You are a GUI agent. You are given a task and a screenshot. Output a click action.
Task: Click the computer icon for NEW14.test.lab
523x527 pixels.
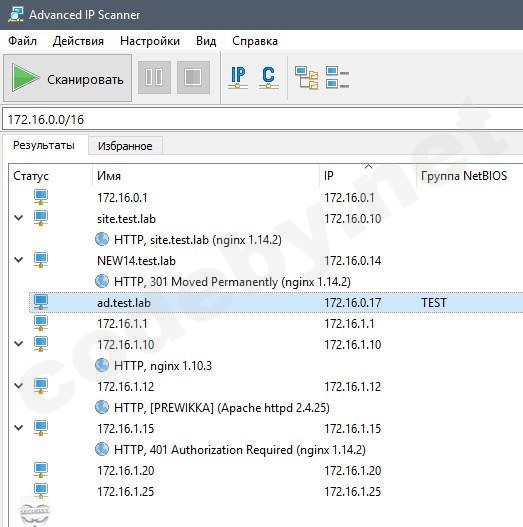[x=41, y=260]
